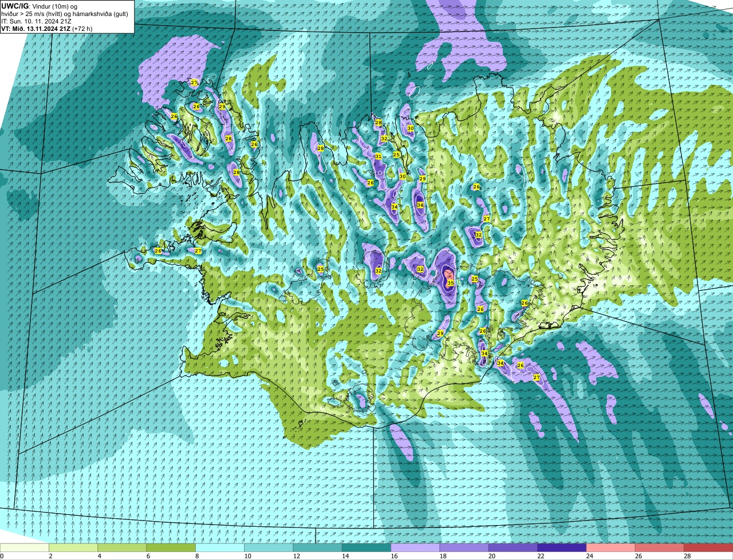This screenshot has width=733, height=560.
Task: Click the "VT: Mið. 13.11.2024 21Z (+72 h)" line
Action: pos(47,28)
